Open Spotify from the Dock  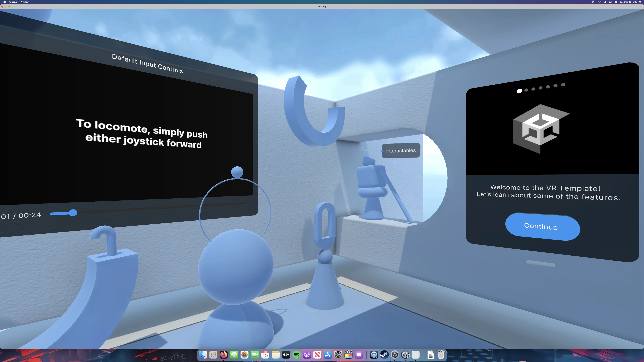click(x=297, y=354)
